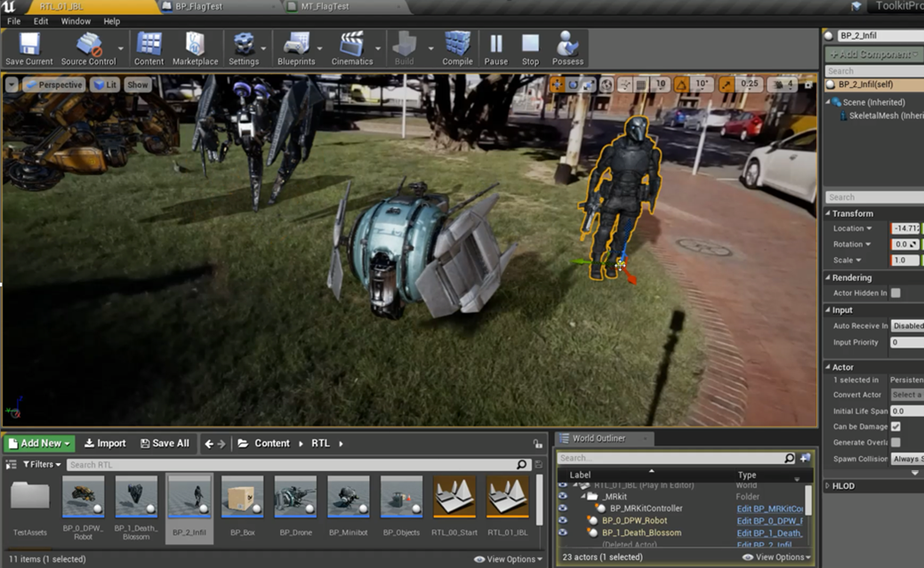
Task: Click Save All in the Content Browser
Action: pos(165,443)
